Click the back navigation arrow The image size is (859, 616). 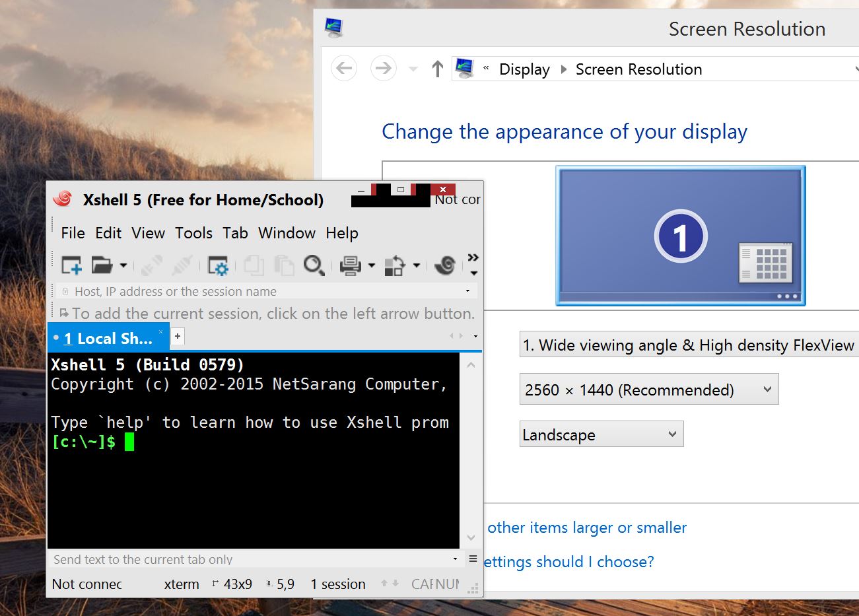(343, 68)
